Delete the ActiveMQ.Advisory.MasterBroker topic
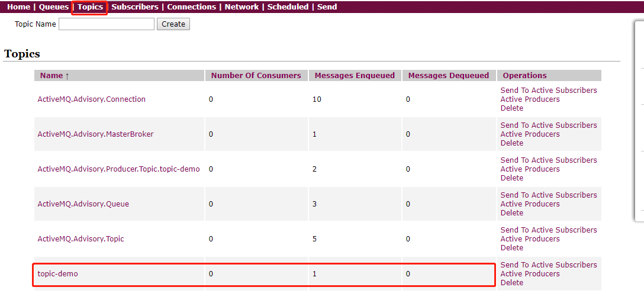 [x=512, y=143]
